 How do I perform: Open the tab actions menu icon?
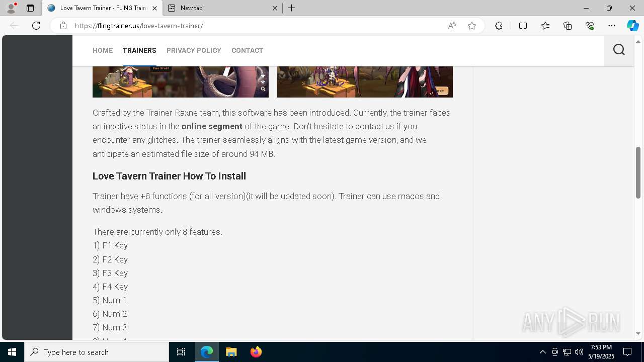coord(30,8)
